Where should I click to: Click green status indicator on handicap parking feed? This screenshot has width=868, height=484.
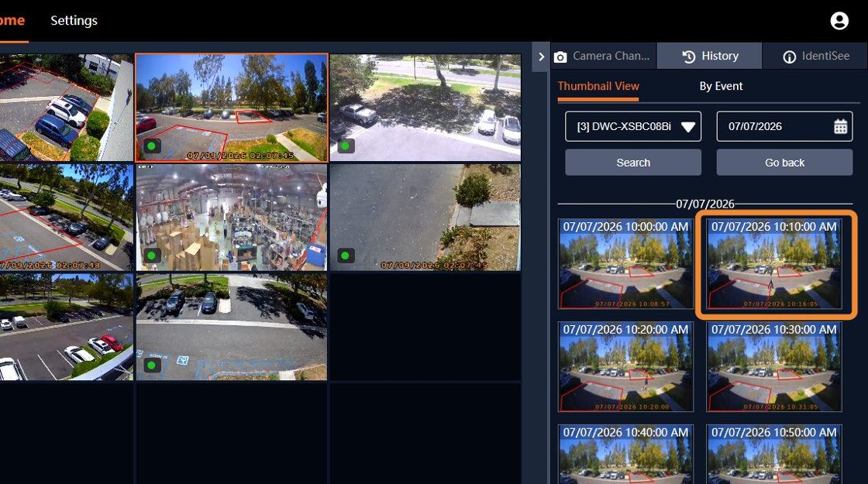[x=152, y=366]
